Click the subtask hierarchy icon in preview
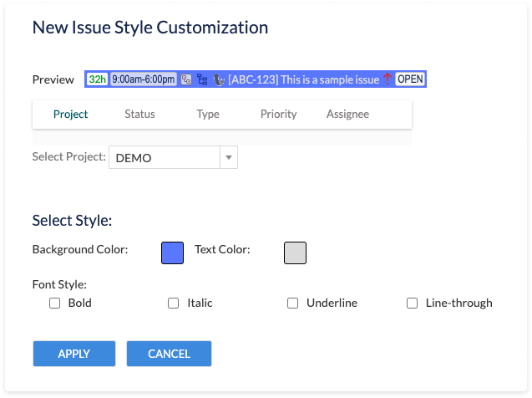This screenshot has width=532, height=398. point(202,79)
